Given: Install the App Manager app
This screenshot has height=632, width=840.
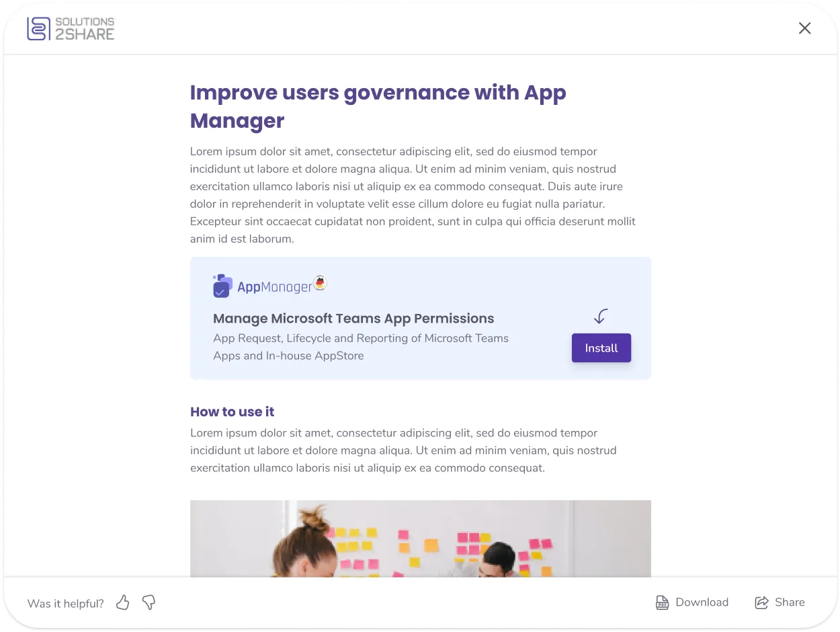Looking at the screenshot, I should pyautogui.click(x=601, y=348).
